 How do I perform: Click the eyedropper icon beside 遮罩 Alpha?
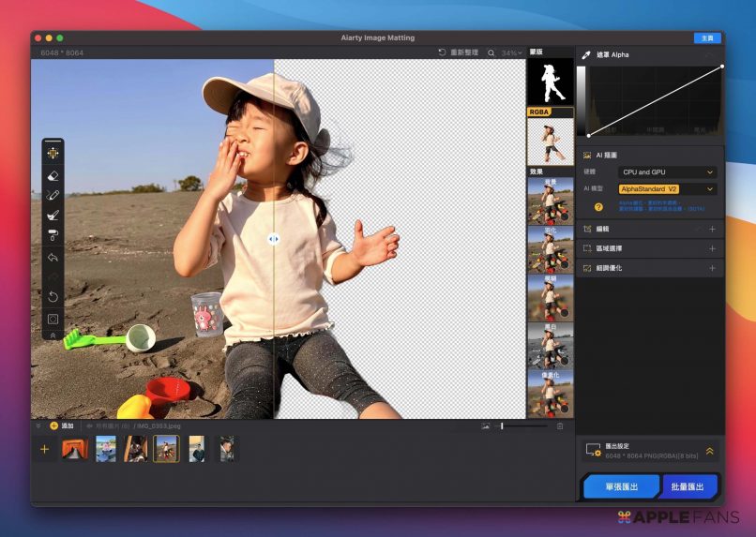(586, 55)
